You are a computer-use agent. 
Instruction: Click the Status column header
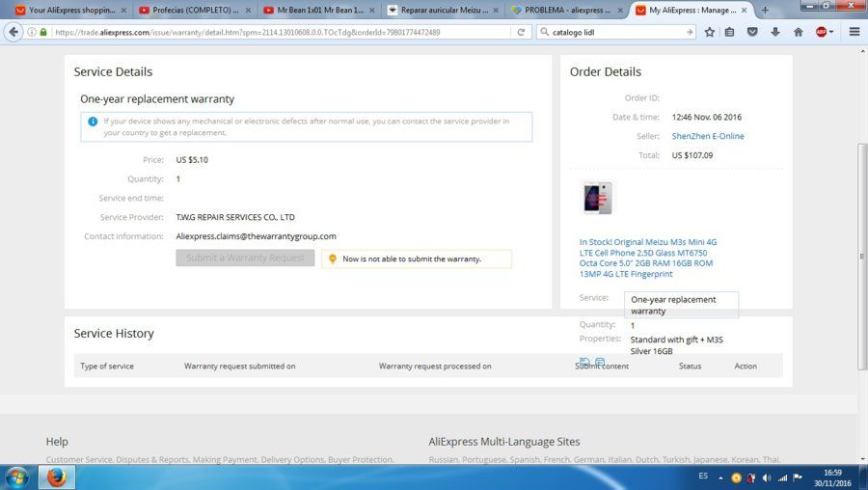coord(690,366)
